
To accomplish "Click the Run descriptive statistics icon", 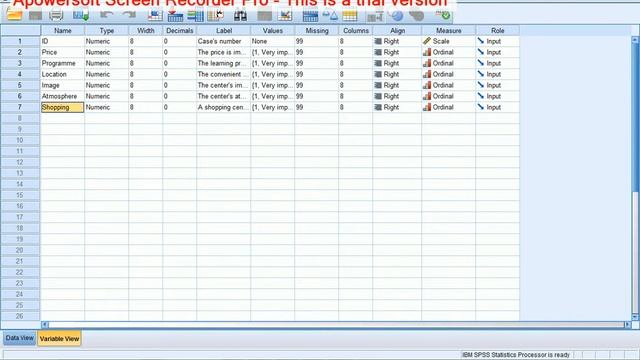I will pyautogui.click(x=216, y=16).
